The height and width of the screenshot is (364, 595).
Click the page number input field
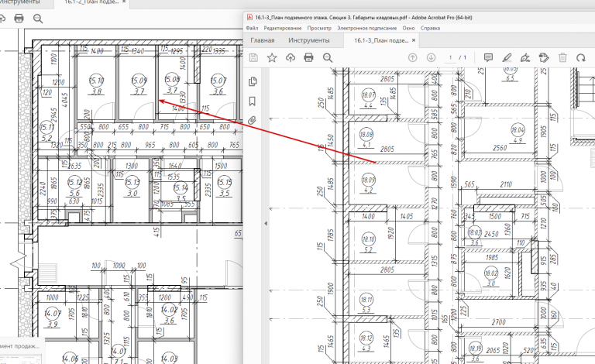tap(450, 57)
